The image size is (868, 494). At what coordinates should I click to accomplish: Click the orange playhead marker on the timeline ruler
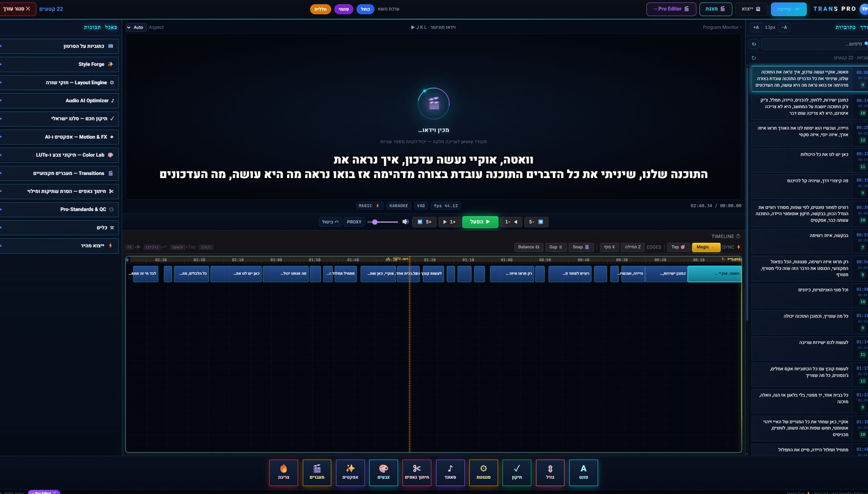point(410,259)
